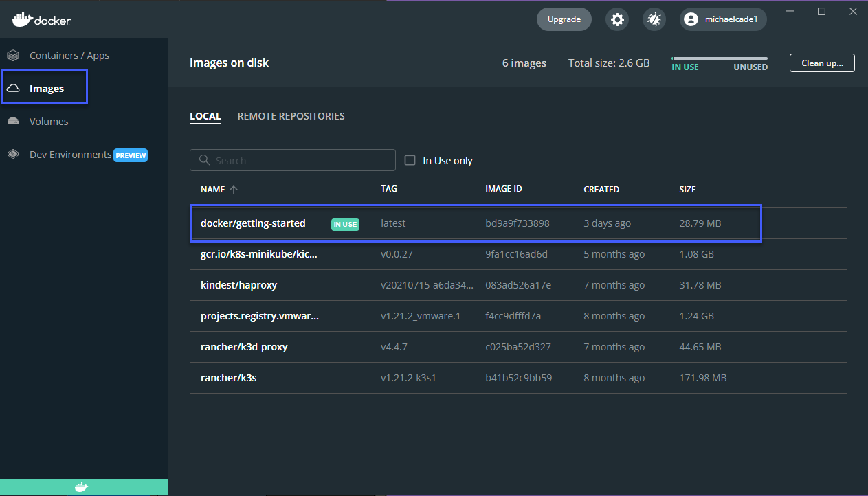Open the Images section via its cloud icon
868x496 pixels.
(13, 88)
